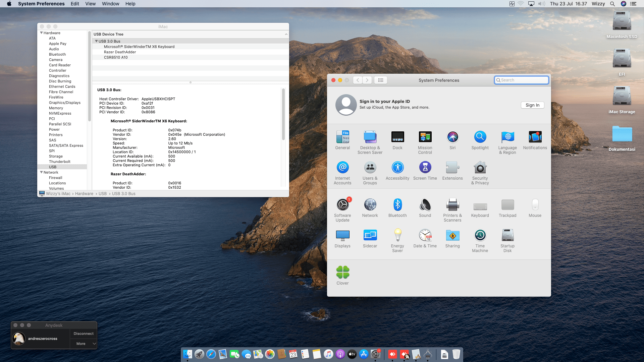The image size is (644, 362).
Task: Open the Mouse preference pane
Action: point(535,208)
